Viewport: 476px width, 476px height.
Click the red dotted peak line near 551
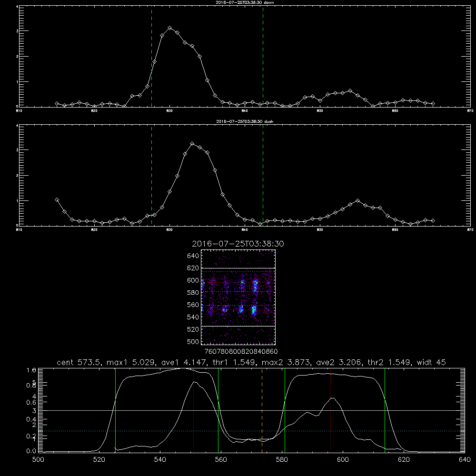[x=193, y=410]
